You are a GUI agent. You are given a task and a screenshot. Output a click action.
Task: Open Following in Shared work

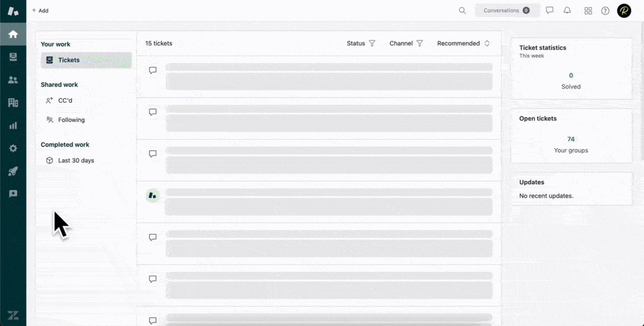71,120
